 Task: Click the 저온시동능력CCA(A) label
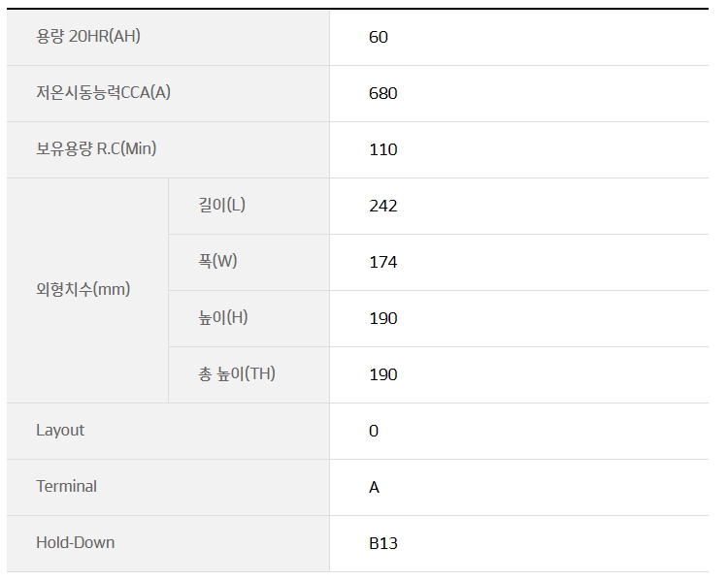click(104, 93)
